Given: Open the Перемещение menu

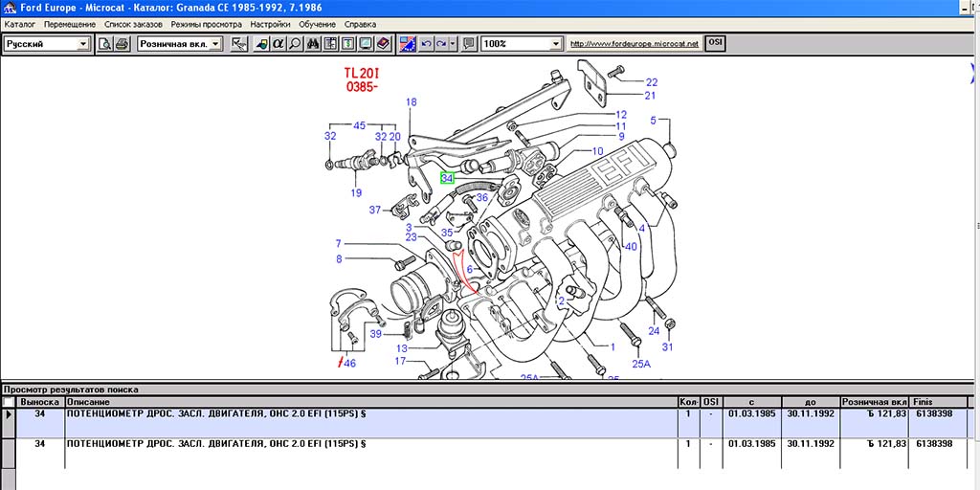Looking at the screenshot, I should pyautogui.click(x=70, y=24).
